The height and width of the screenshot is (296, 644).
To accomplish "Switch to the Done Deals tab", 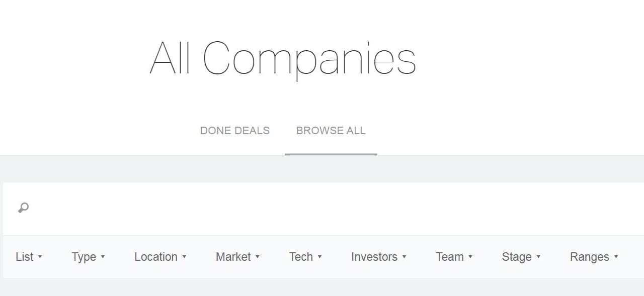I will click(235, 131).
